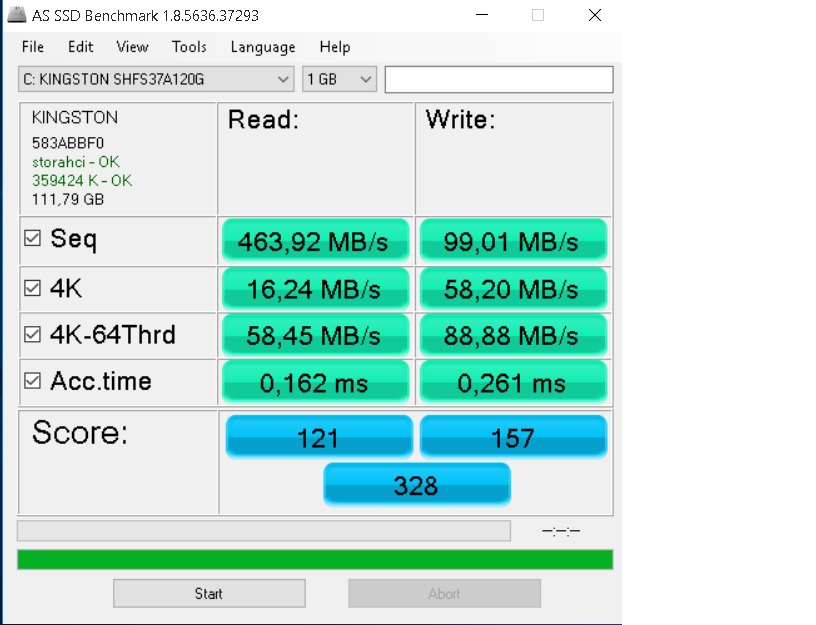Click the 583ABBF0 firmware text
Image resolution: width=816 pixels, height=625 pixels.
pyautogui.click(x=68, y=143)
